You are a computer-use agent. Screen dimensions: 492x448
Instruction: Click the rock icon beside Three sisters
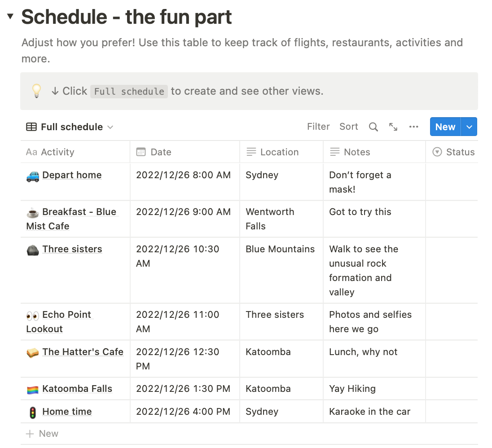[33, 250]
